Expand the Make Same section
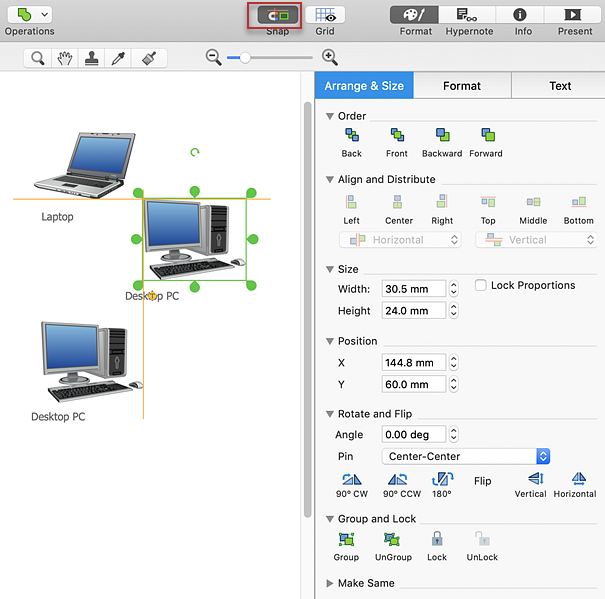Image resolution: width=605 pixels, height=599 pixels. point(332,583)
